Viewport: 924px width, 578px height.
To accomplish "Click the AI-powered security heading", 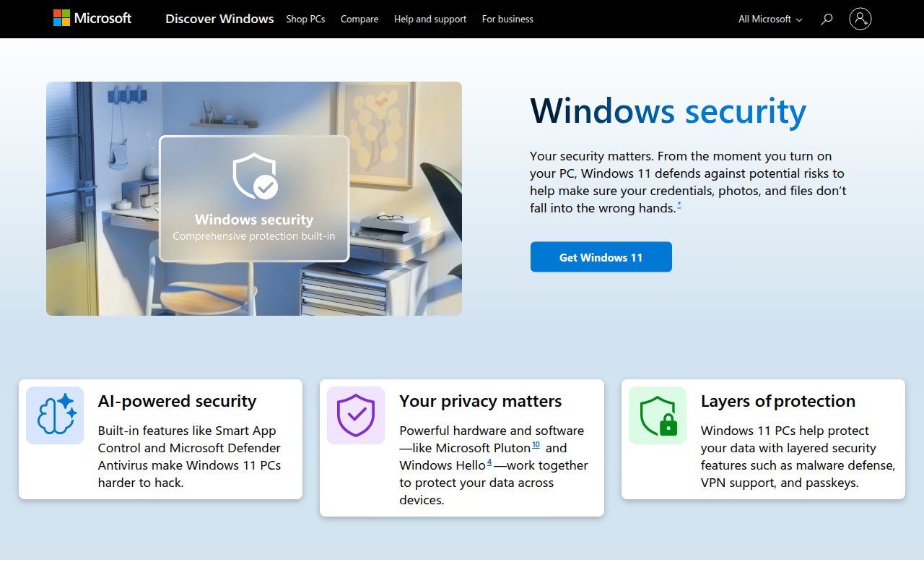I will [177, 401].
